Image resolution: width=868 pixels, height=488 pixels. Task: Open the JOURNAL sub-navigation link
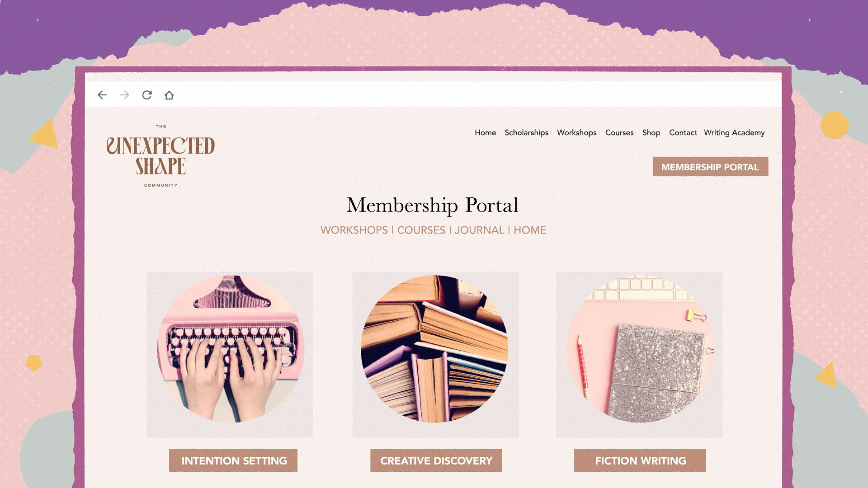(479, 230)
